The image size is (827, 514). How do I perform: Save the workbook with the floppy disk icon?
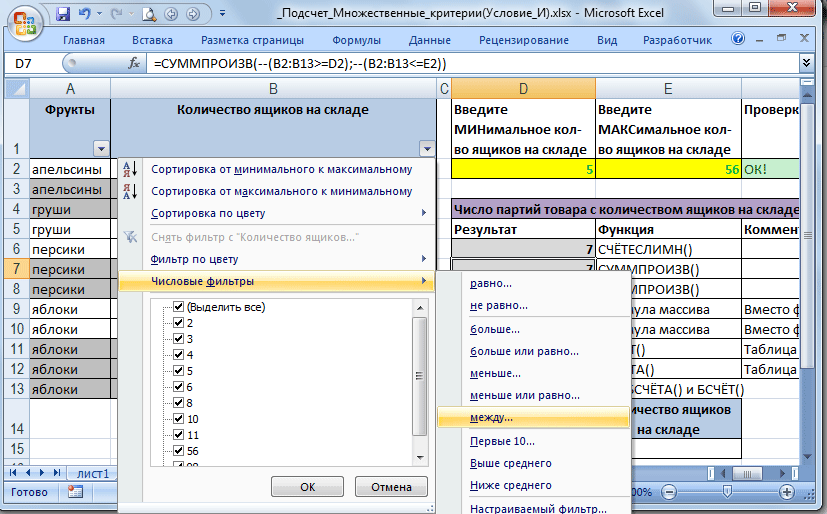(64, 15)
